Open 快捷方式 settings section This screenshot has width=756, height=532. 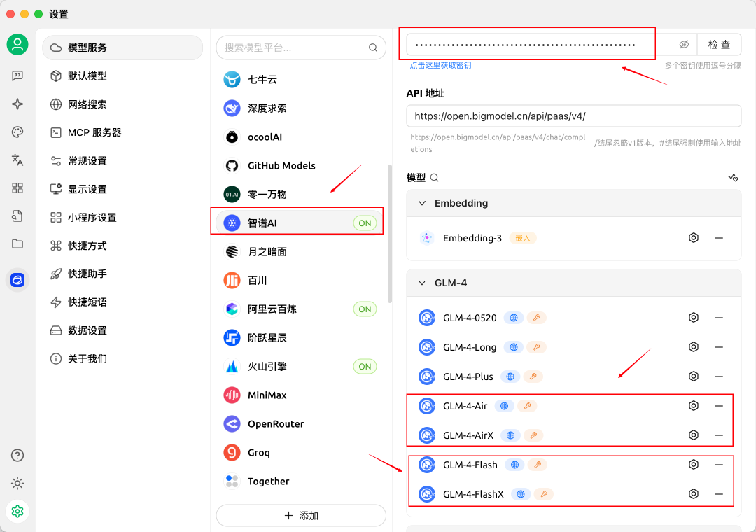[x=122, y=246]
